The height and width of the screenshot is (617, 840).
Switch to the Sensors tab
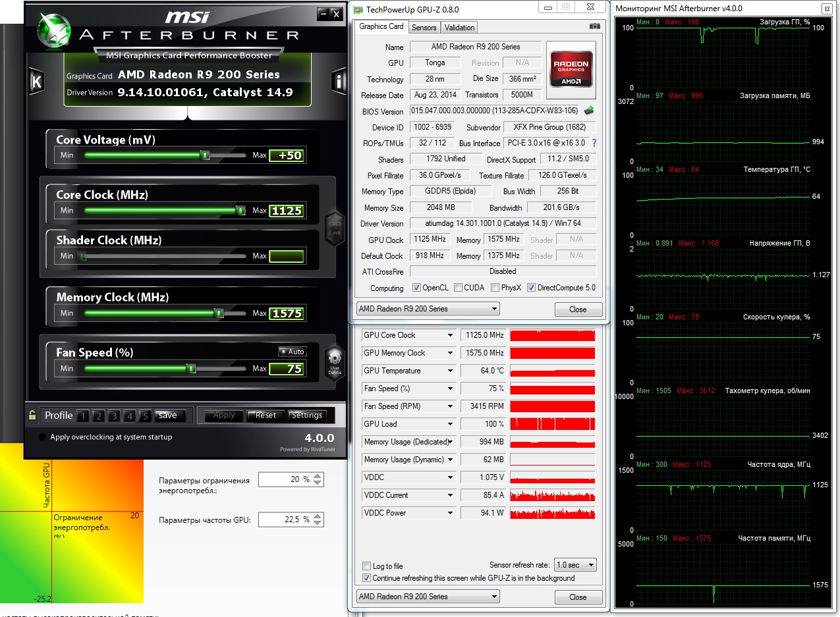point(424,28)
